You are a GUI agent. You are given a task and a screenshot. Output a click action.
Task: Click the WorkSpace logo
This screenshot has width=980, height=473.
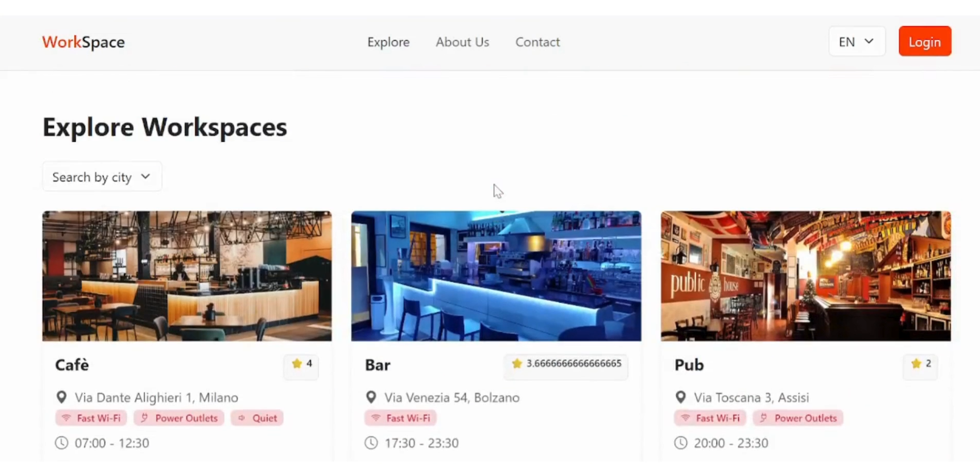[x=84, y=42]
